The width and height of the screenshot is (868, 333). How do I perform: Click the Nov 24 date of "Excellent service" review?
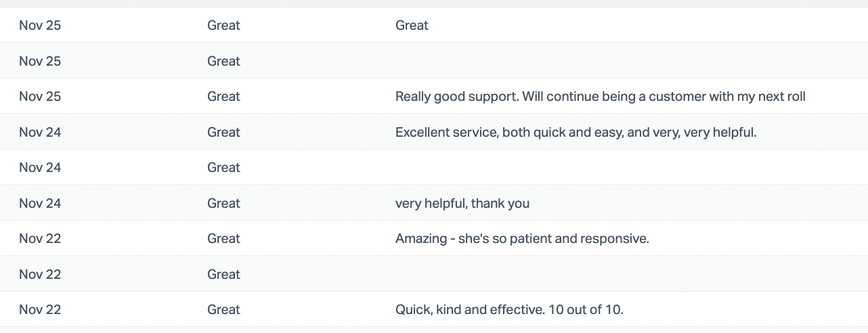(40, 132)
